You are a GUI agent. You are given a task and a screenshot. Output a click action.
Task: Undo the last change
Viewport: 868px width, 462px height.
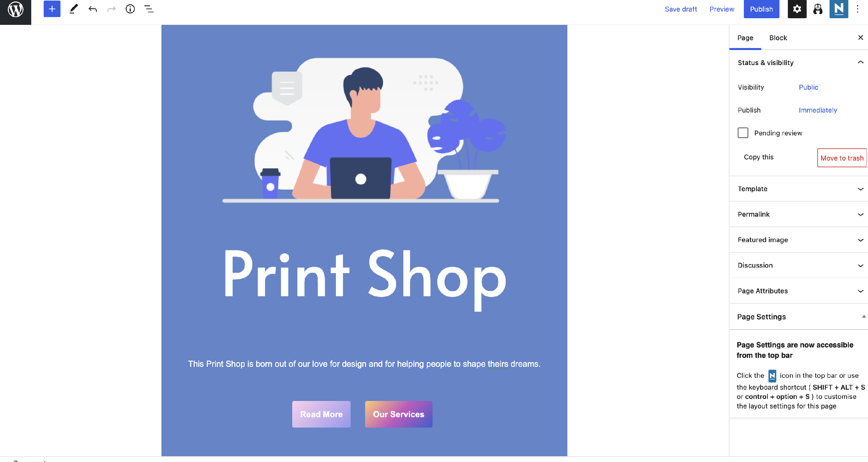(x=93, y=9)
